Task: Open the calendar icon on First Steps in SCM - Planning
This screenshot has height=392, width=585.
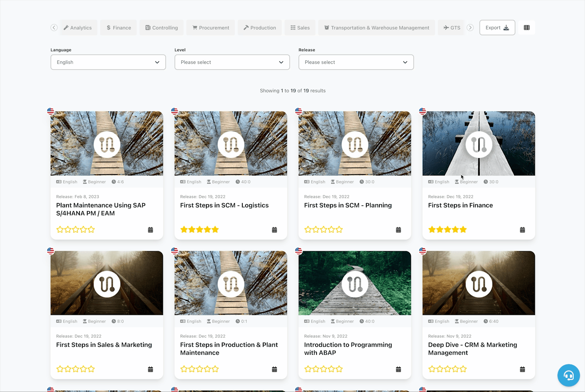Action: tap(398, 230)
